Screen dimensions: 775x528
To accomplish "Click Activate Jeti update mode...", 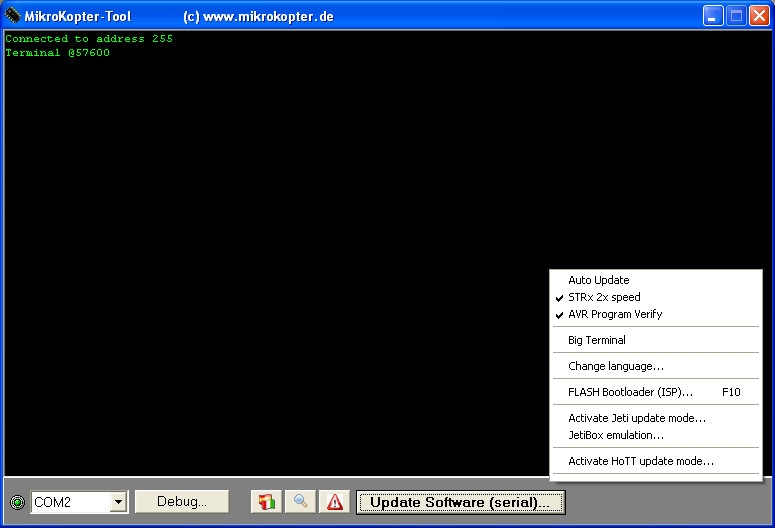I will [x=636, y=418].
